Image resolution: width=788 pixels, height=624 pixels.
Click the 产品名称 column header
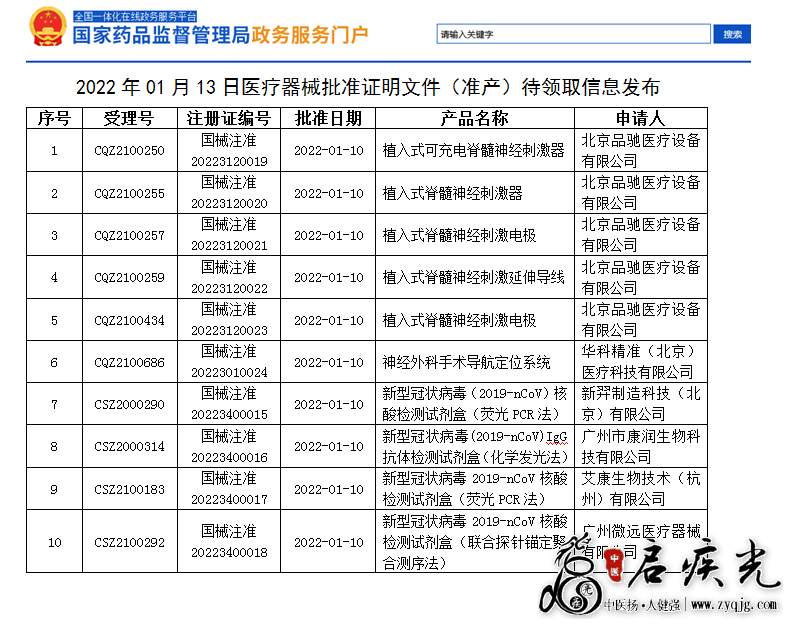pos(474,119)
